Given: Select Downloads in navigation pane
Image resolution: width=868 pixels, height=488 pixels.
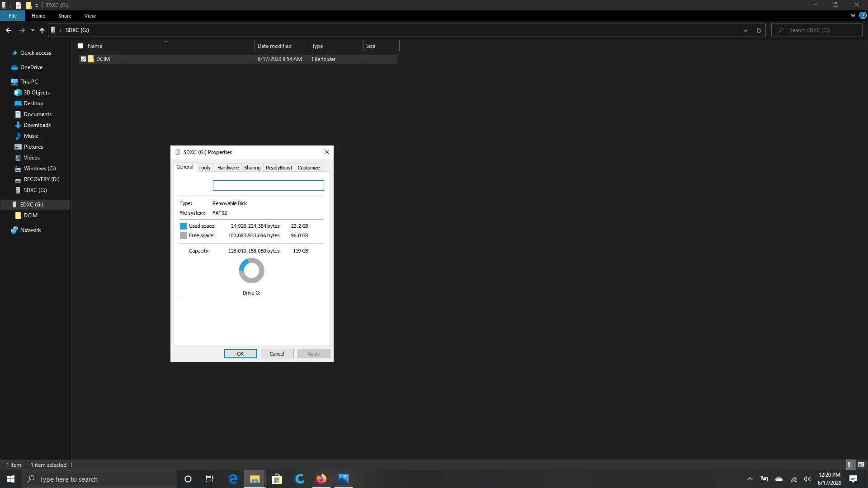Looking at the screenshot, I should (37, 125).
